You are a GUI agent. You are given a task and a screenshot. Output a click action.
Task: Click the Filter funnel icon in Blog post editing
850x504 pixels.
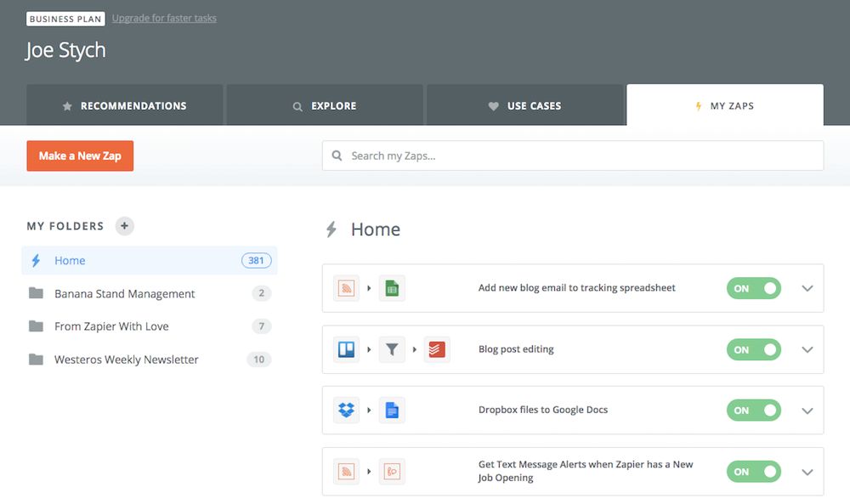pos(392,349)
